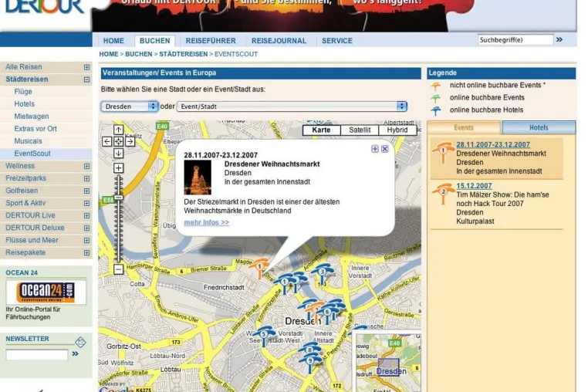Viewport: 588px width, 392px height.
Task: Go to STÄDTEREISEN in the breadcrumb
Action: (x=183, y=54)
